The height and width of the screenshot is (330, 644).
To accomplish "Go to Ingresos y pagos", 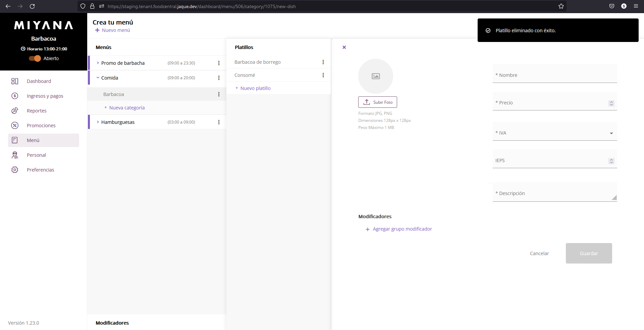I will [x=44, y=96].
